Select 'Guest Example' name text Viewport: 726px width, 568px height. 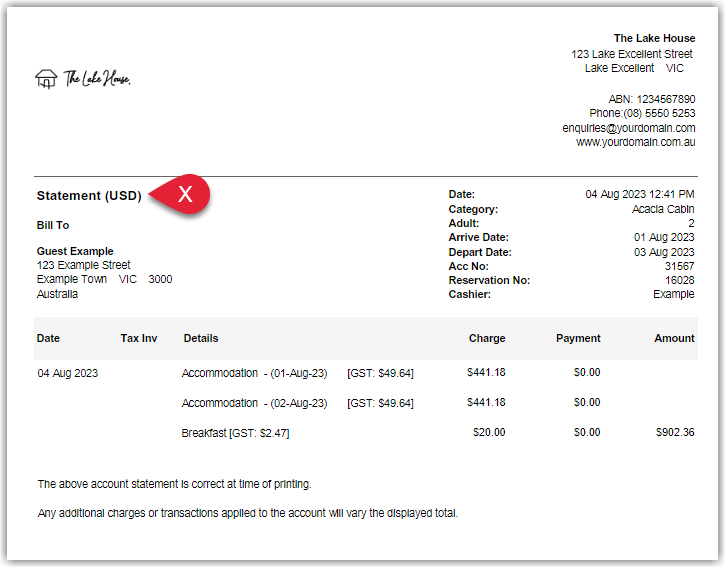coord(75,251)
